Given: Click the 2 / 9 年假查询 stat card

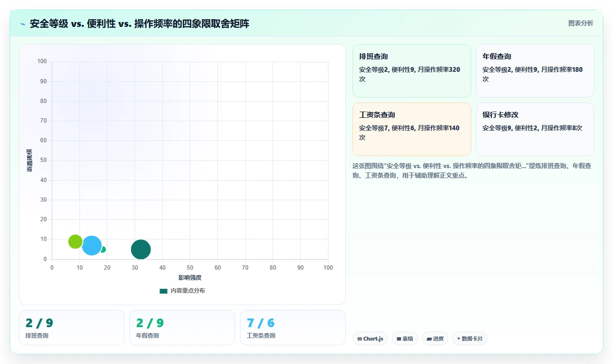Looking at the screenshot, I should (x=182, y=328).
